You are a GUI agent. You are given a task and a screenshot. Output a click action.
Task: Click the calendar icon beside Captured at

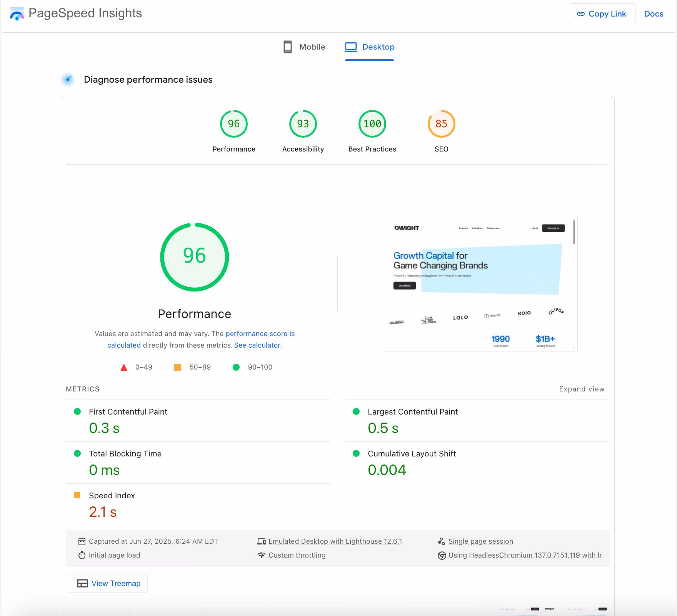[x=82, y=541]
